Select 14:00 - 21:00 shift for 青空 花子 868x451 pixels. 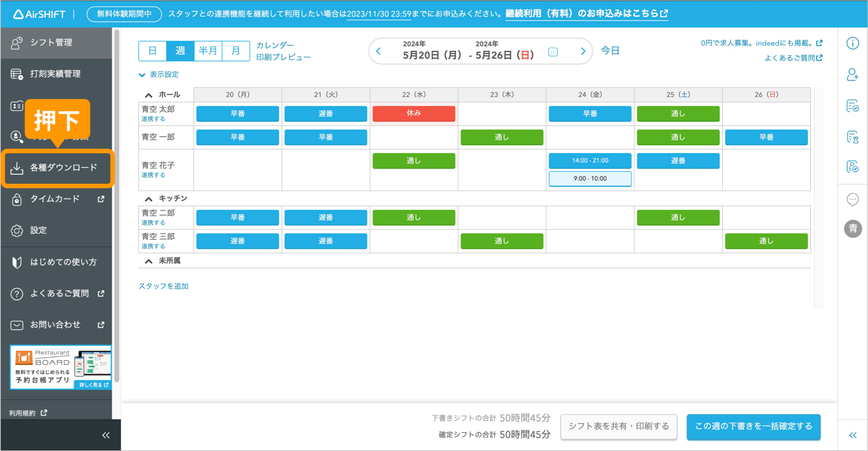(x=590, y=160)
